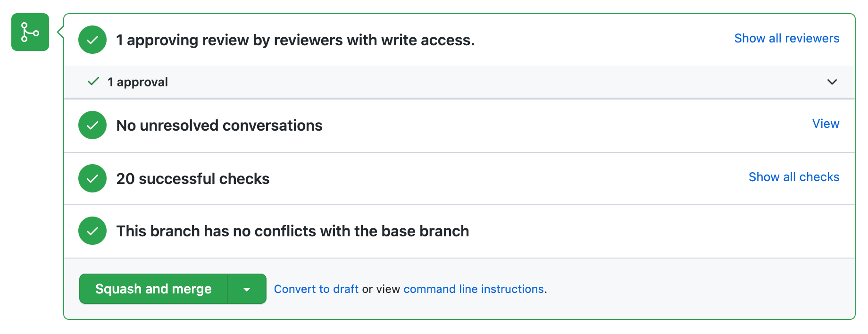The width and height of the screenshot is (868, 334).
Task: Click the Squash and merge button
Action: click(153, 289)
